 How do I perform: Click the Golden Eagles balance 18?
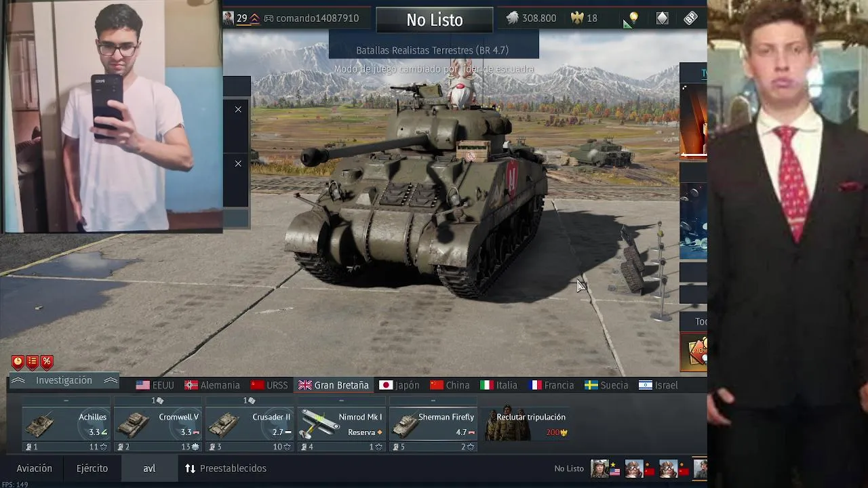coord(584,19)
